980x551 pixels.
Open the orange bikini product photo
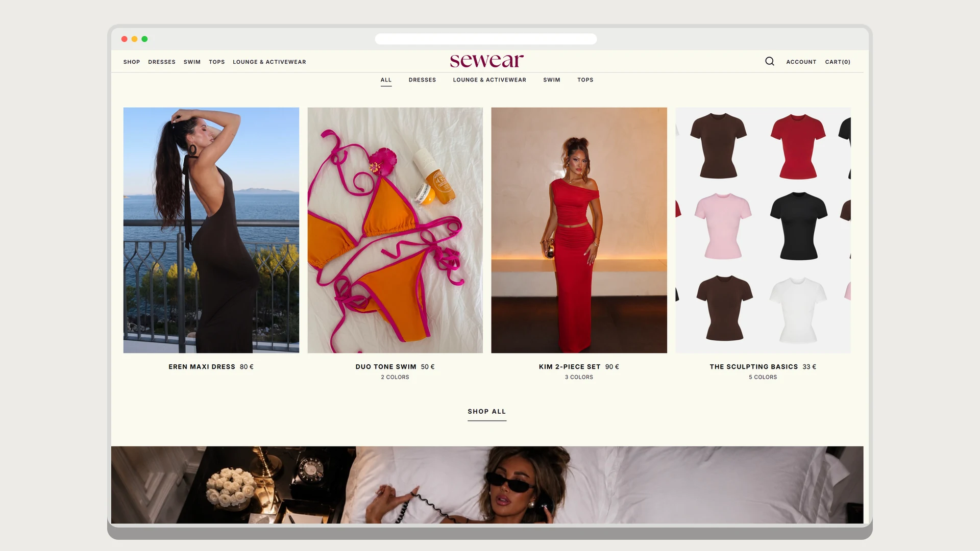[395, 230]
